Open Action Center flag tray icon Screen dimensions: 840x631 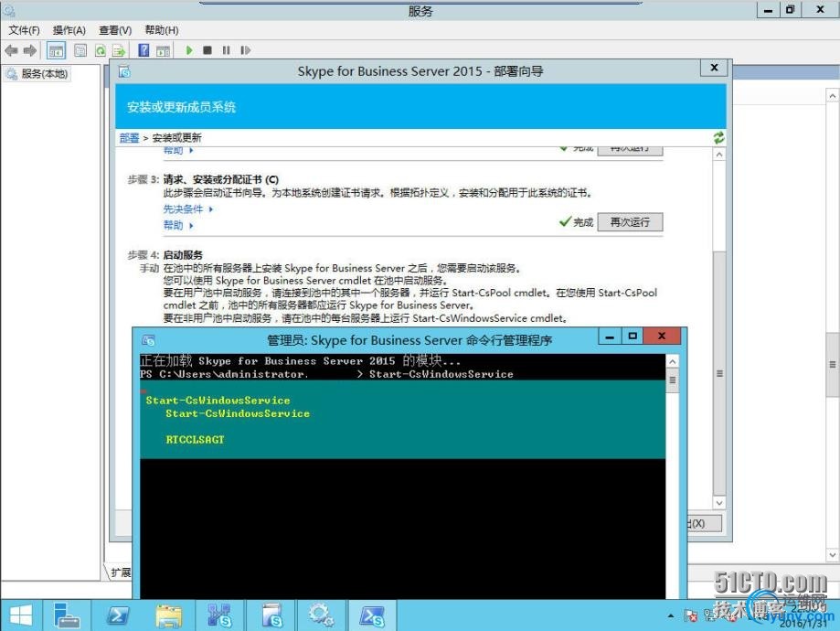[x=691, y=616]
